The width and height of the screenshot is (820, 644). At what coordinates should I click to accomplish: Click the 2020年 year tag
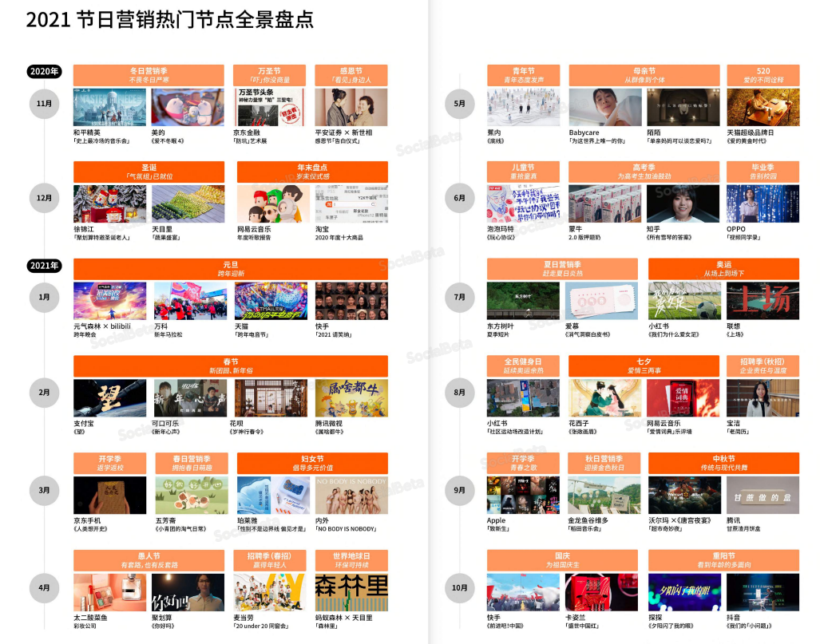[44, 72]
